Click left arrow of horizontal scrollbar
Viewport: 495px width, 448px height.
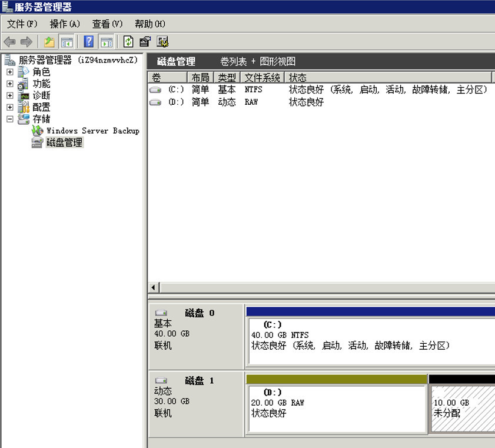[154, 287]
